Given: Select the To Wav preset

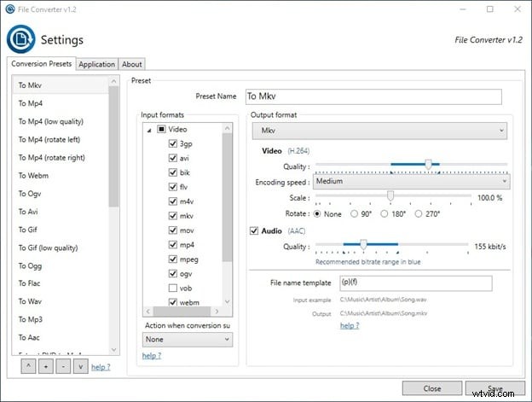Looking at the screenshot, I should click(x=61, y=301).
